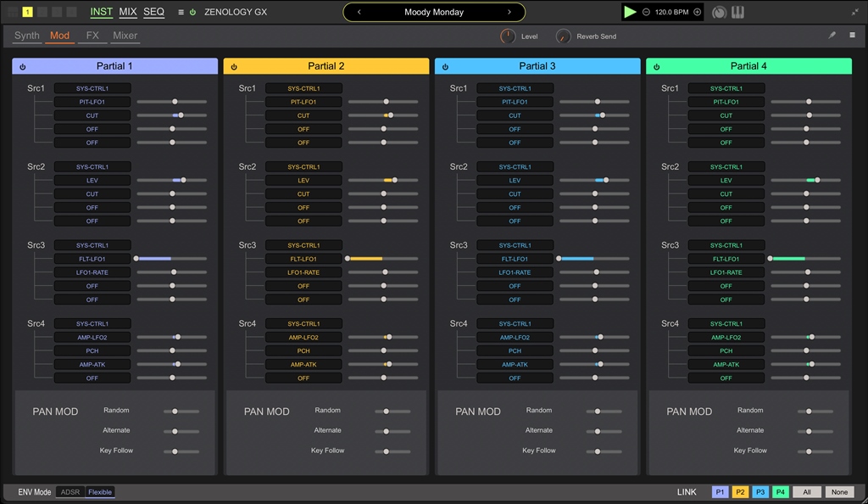Toggle ZENOLOGY GX plugin power button
This screenshot has width=868, height=504.
click(193, 13)
